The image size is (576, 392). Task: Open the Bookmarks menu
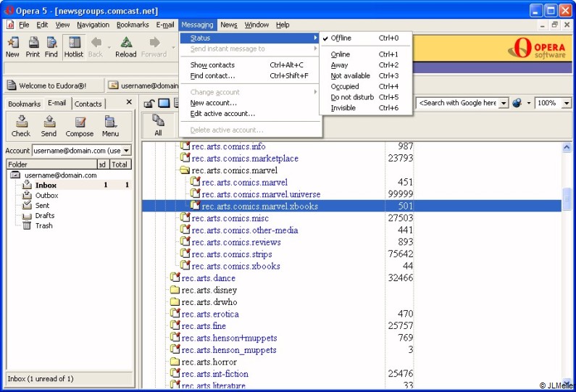[x=133, y=25]
